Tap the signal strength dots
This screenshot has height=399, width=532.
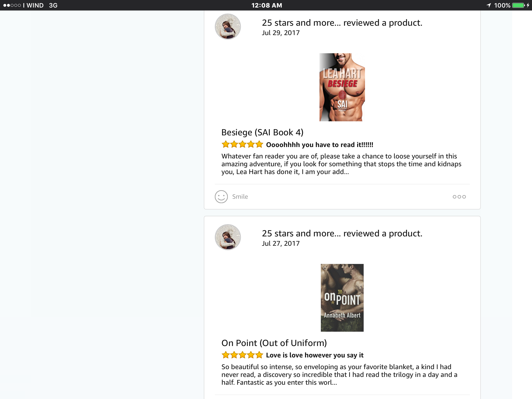coord(12,5)
